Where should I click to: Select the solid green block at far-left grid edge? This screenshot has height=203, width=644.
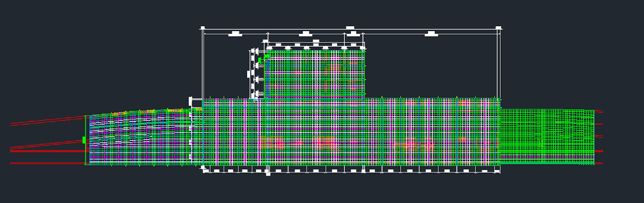pos(84,140)
